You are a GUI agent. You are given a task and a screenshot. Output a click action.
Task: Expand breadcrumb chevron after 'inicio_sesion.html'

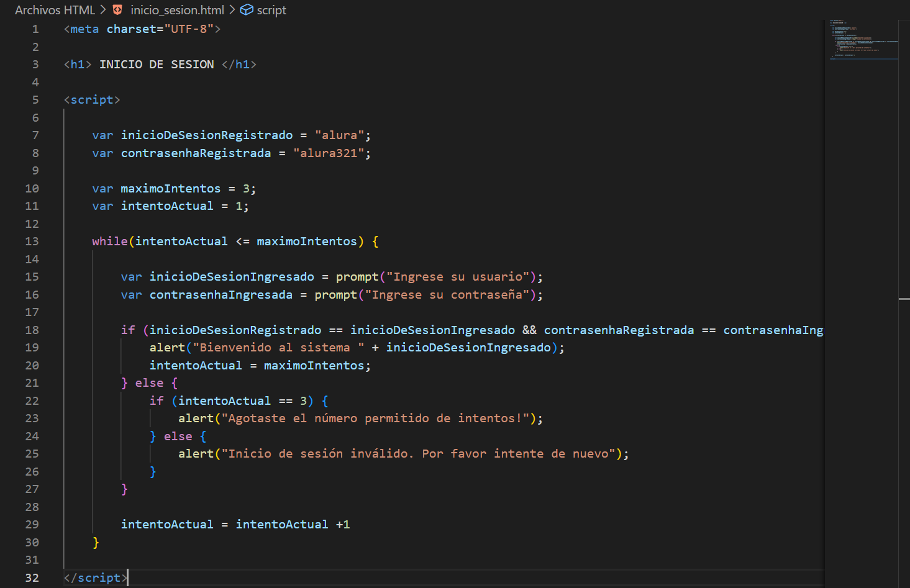coord(232,10)
